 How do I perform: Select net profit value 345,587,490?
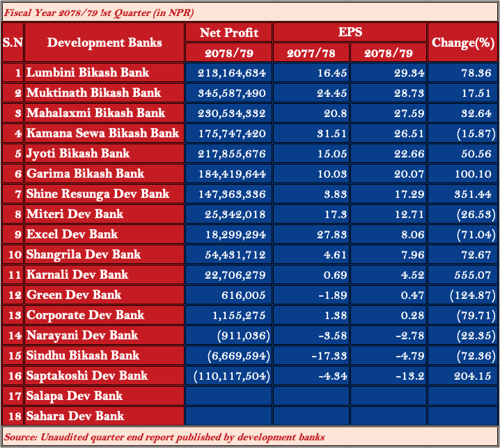228,93
